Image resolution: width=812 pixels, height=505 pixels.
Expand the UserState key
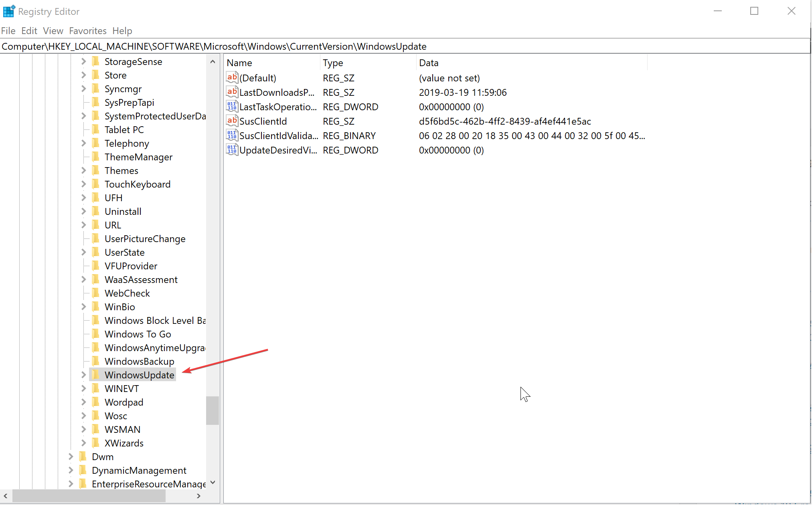(83, 252)
